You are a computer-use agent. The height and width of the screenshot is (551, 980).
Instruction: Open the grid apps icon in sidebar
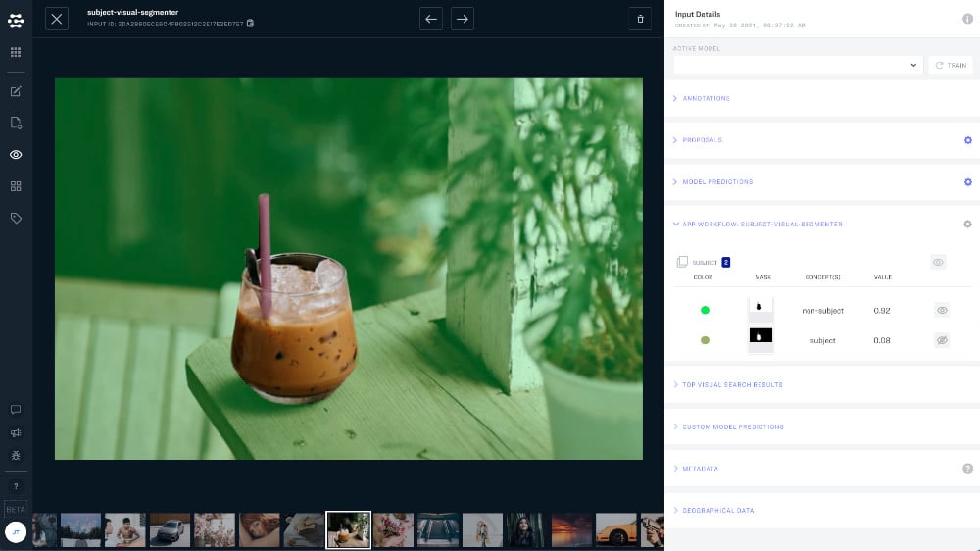point(16,52)
